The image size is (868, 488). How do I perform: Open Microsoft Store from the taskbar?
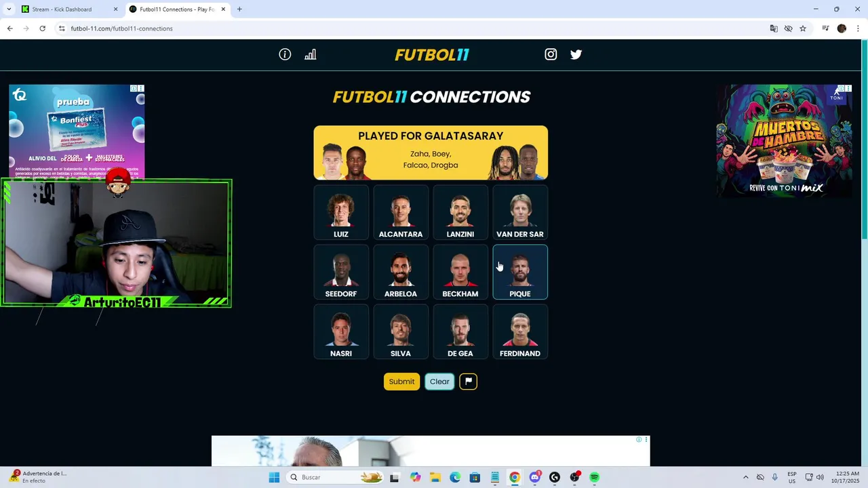click(x=475, y=477)
